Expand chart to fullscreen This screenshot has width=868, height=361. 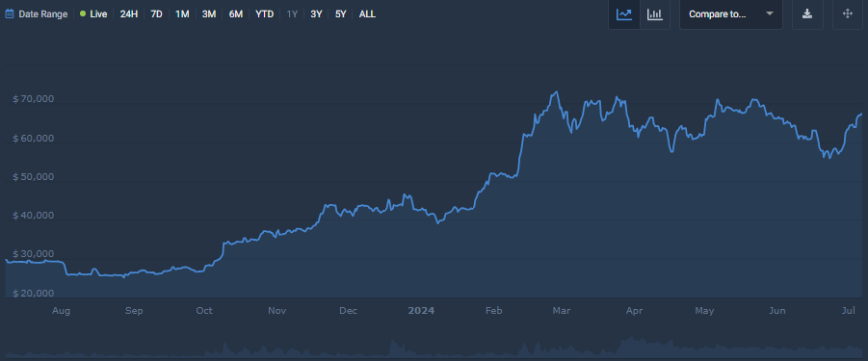pos(848,14)
